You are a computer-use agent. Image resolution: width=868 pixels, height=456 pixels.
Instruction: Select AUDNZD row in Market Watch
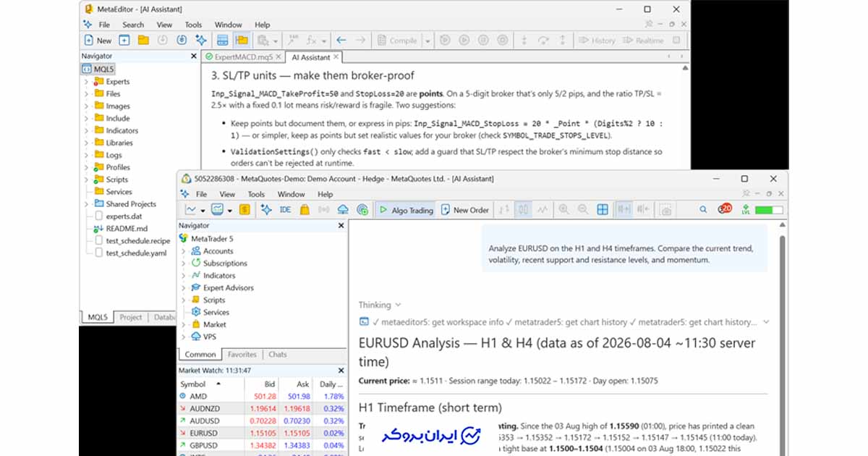[262, 408]
